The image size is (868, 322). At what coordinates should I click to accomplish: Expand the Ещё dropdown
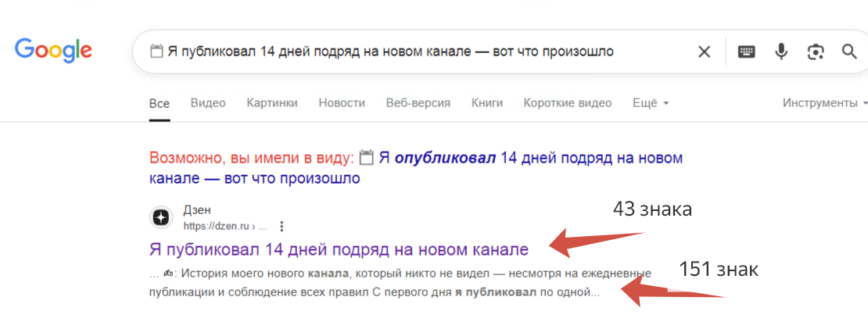(x=651, y=103)
